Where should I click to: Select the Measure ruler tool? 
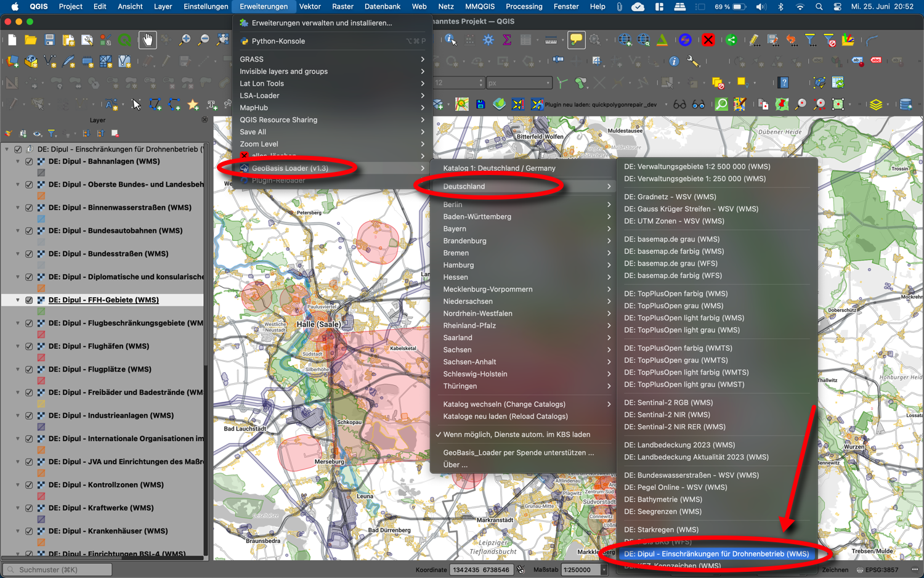click(x=551, y=40)
